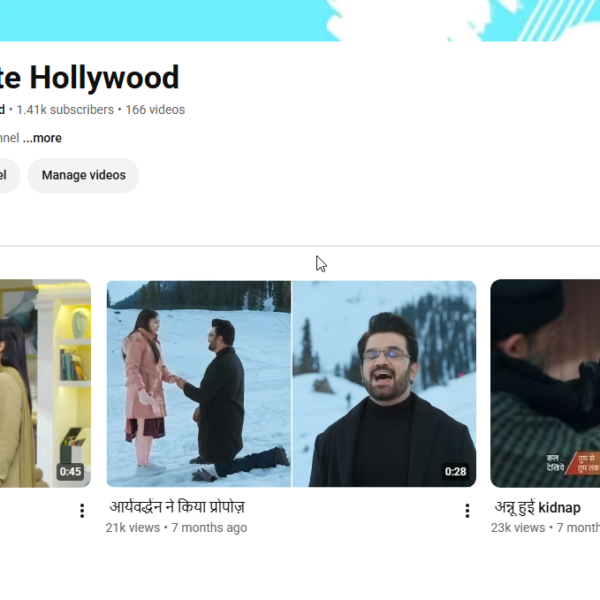Open options menu for आर्यवर्द्धन ने किया प्रोपोज़ video
Screen dimensions: 600x600
click(467, 510)
